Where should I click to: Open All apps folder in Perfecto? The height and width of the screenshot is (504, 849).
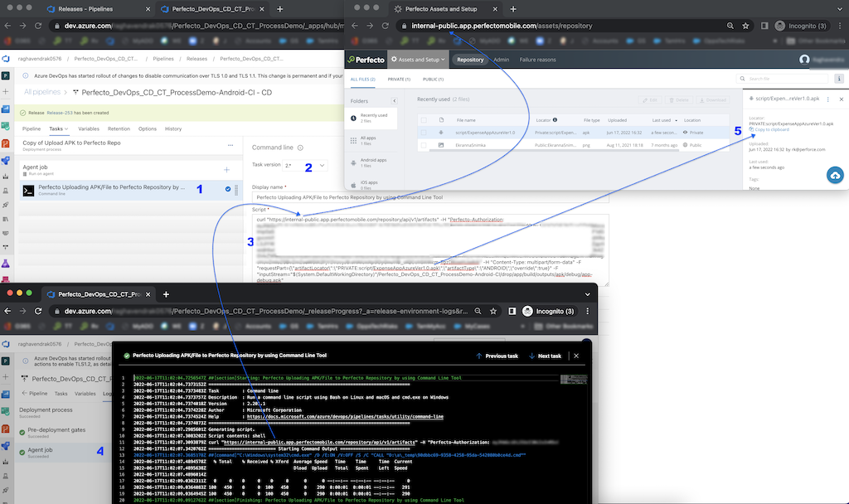pyautogui.click(x=371, y=141)
